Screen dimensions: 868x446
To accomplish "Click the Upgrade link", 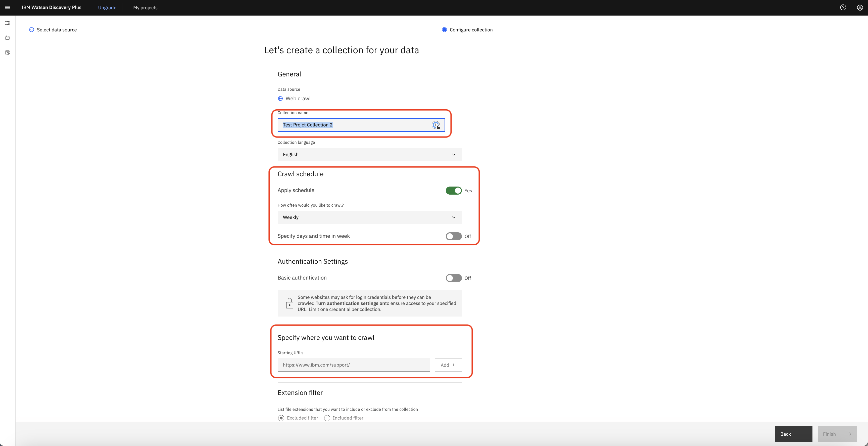I will click(x=107, y=7).
